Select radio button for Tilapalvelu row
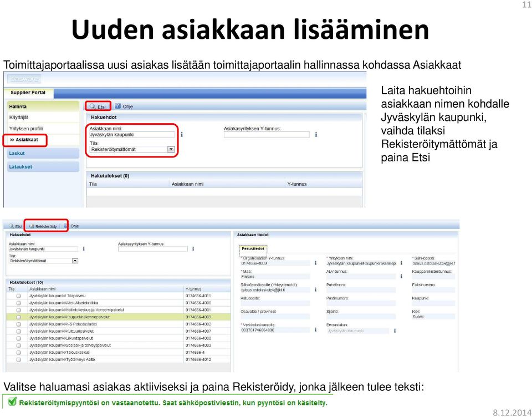Screen dimensions: 532x417 [19, 296]
